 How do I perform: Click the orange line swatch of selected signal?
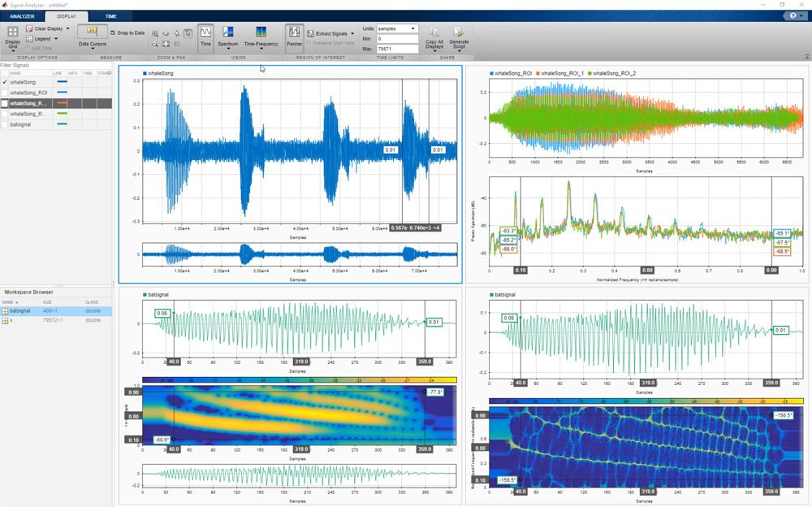coord(61,103)
